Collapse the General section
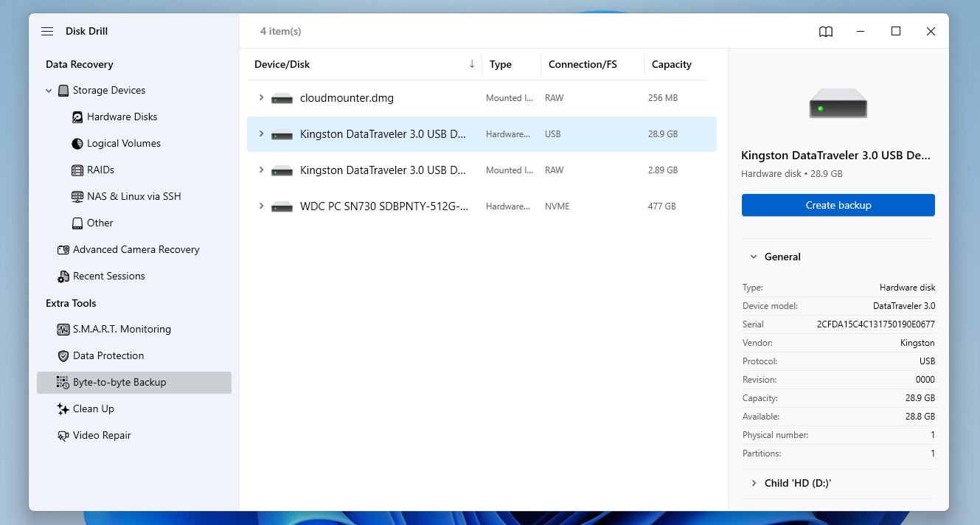The image size is (980, 525). 754,257
